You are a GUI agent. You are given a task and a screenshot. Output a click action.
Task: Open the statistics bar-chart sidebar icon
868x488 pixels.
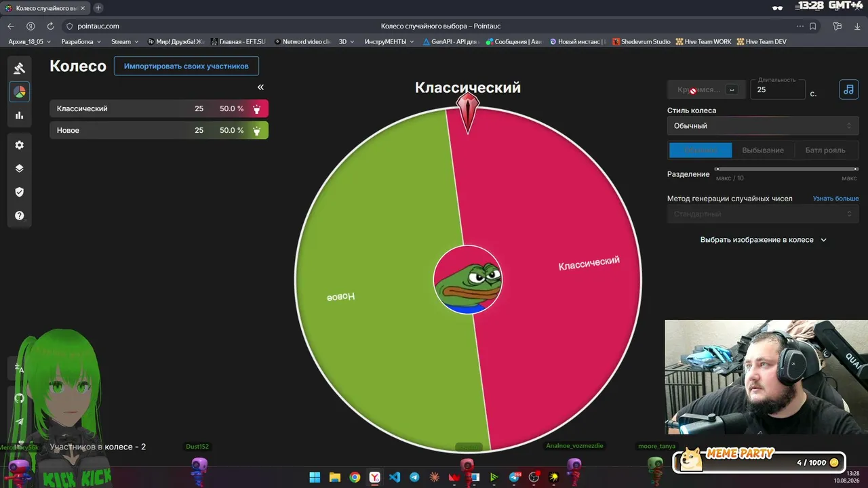19,115
